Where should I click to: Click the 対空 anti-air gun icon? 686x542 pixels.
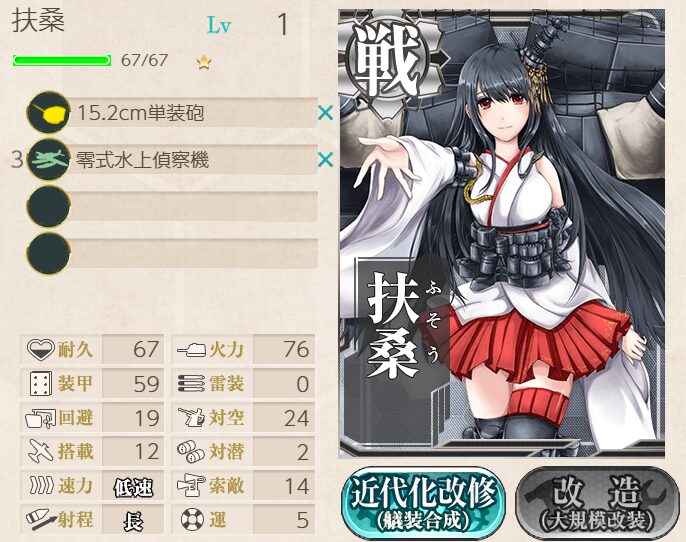pyautogui.click(x=191, y=417)
